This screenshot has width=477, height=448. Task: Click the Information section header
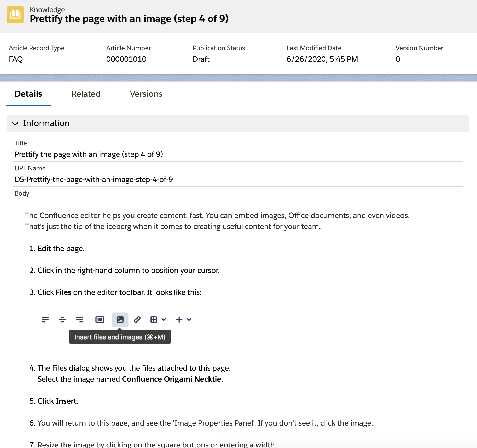click(x=46, y=123)
